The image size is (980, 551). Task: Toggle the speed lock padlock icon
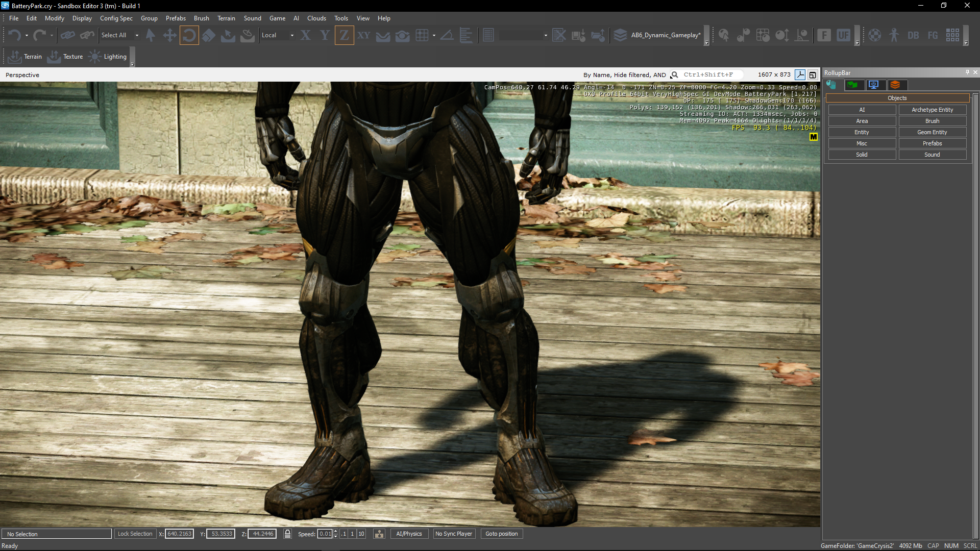tap(287, 534)
